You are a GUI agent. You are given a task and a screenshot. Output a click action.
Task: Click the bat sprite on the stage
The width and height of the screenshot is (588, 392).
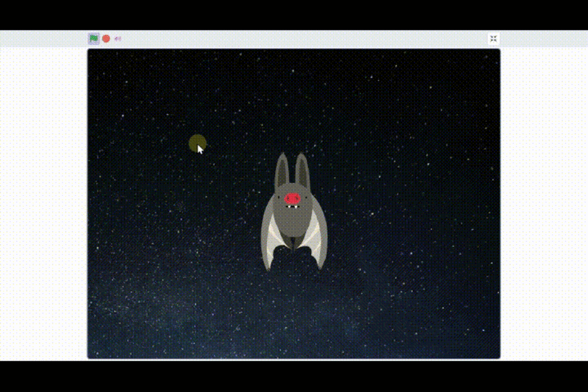tap(293, 212)
